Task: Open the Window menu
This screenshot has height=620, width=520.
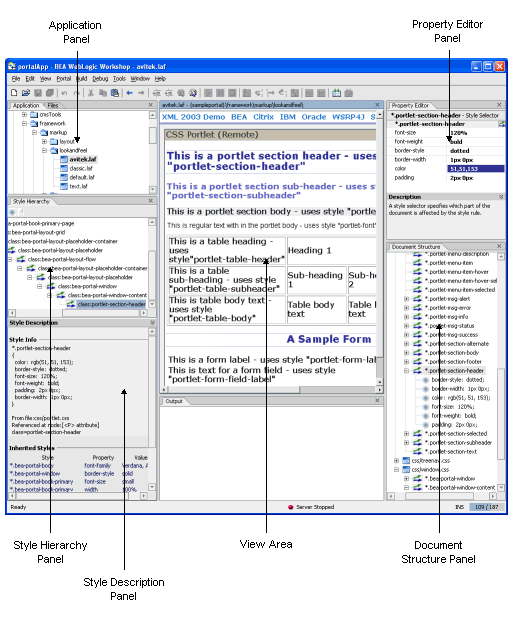Action: pos(140,79)
